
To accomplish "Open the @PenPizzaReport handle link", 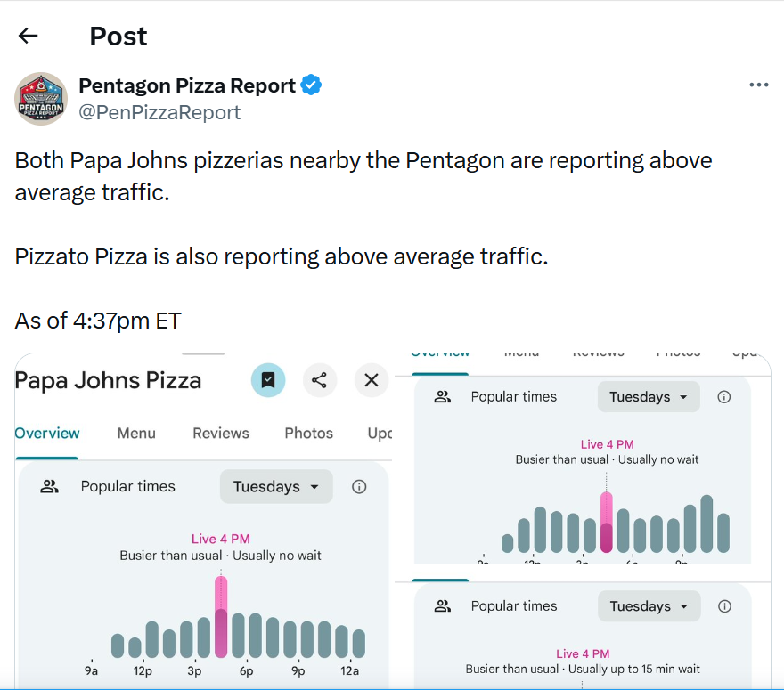I will 159,112.
